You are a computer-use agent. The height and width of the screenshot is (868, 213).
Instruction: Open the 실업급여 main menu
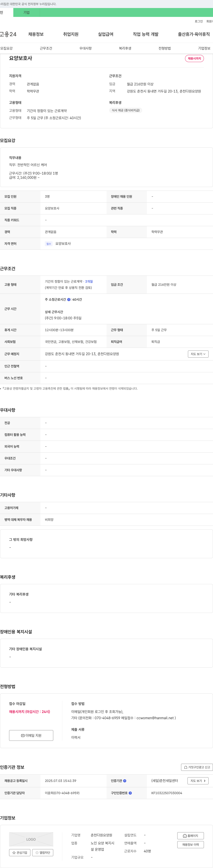pos(106,34)
